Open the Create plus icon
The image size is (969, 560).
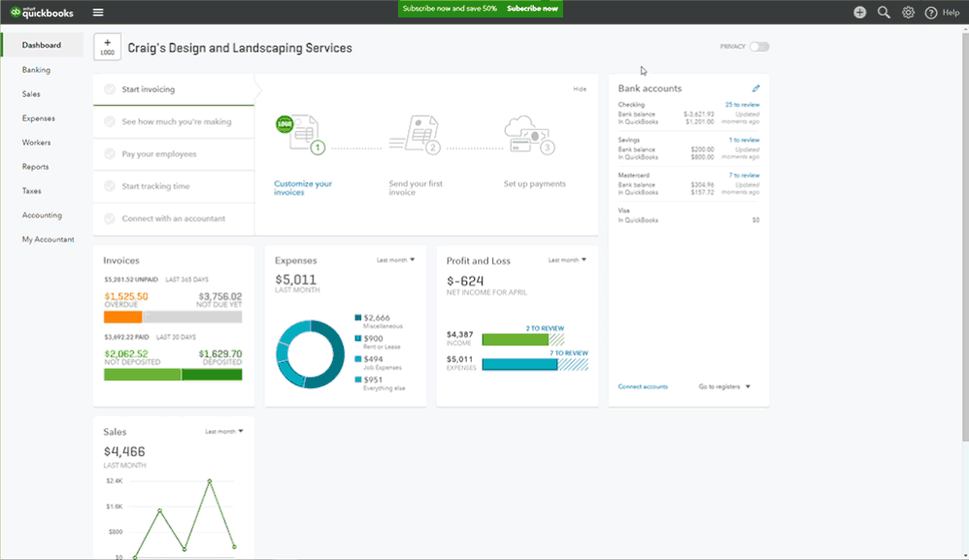859,13
